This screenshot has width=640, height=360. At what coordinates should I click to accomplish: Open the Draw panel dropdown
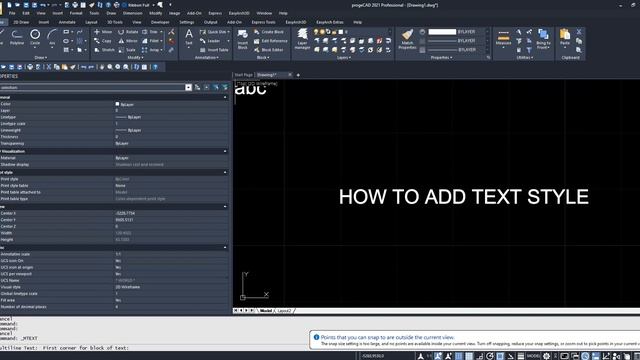point(41,58)
